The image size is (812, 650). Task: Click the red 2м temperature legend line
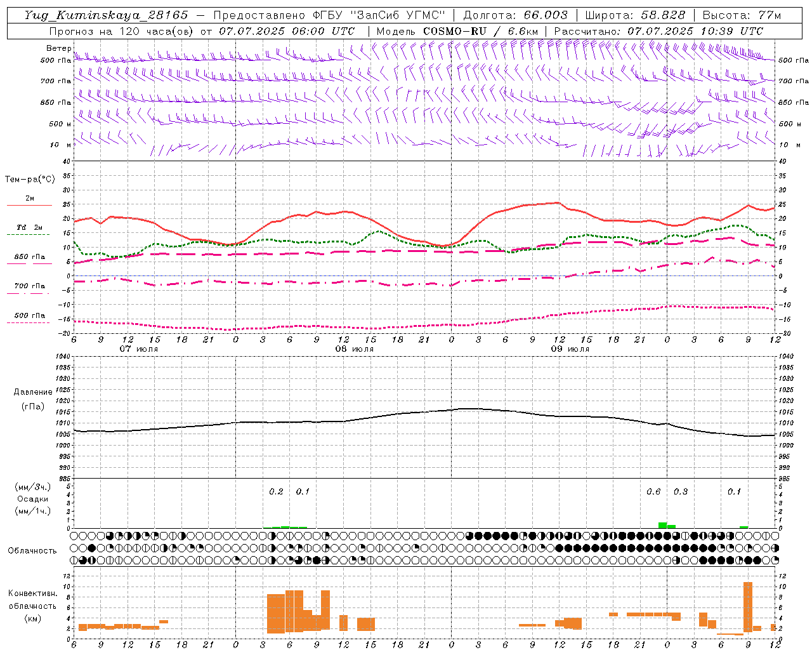(x=29, y=206)
